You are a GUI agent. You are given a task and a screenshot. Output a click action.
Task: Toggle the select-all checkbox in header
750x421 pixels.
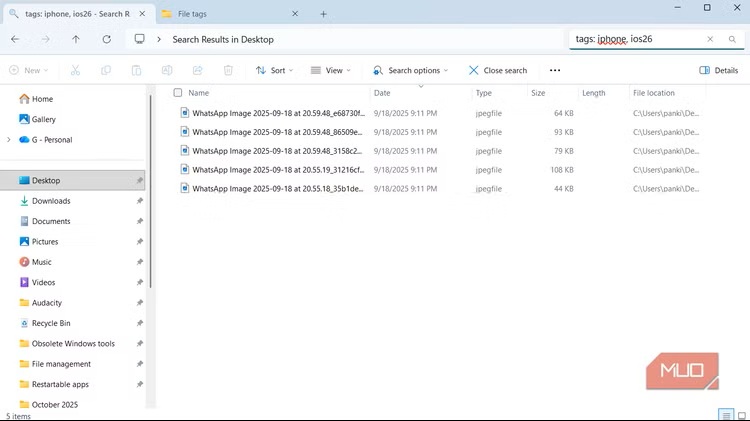coord(178,93)
